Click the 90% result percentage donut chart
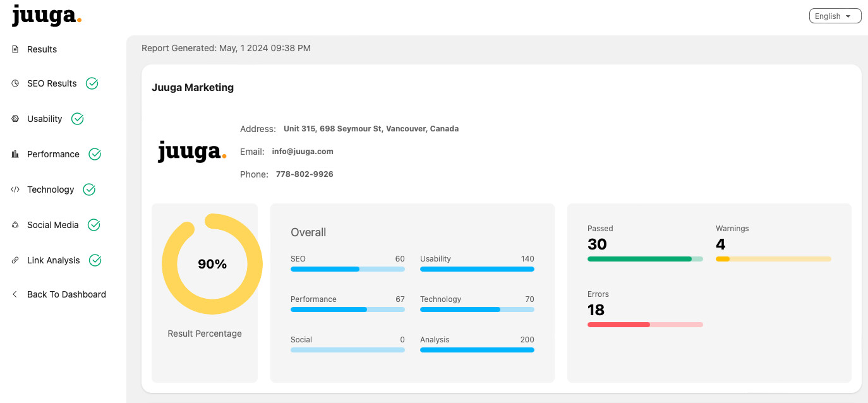 point(212,264)
